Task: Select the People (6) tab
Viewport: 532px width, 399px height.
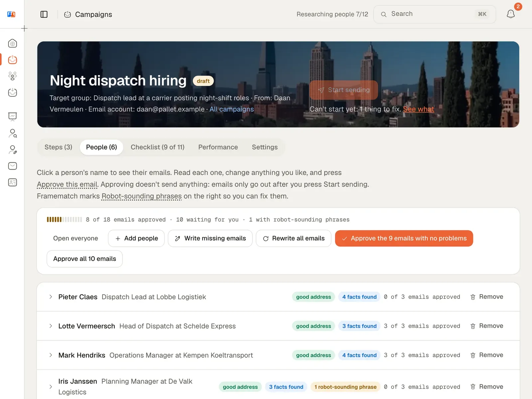Action: point(101,147)
